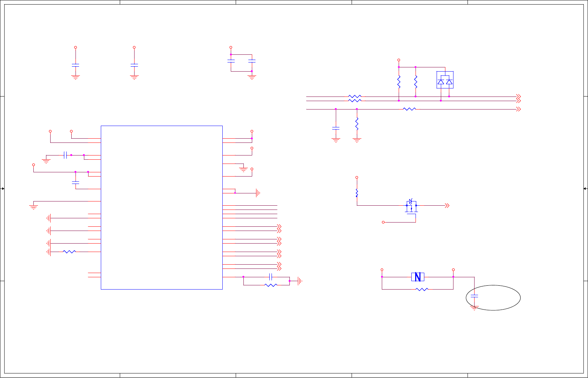Click the ferrite bead symbol marked N
The image size is (588, 378).
[x=418, y=277]
